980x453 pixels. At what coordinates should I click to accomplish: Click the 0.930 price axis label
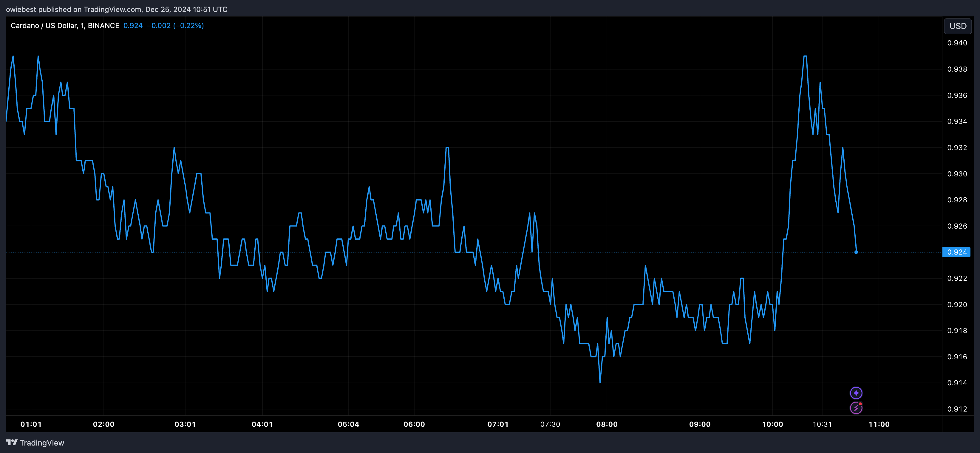click(x=957, y=174)
